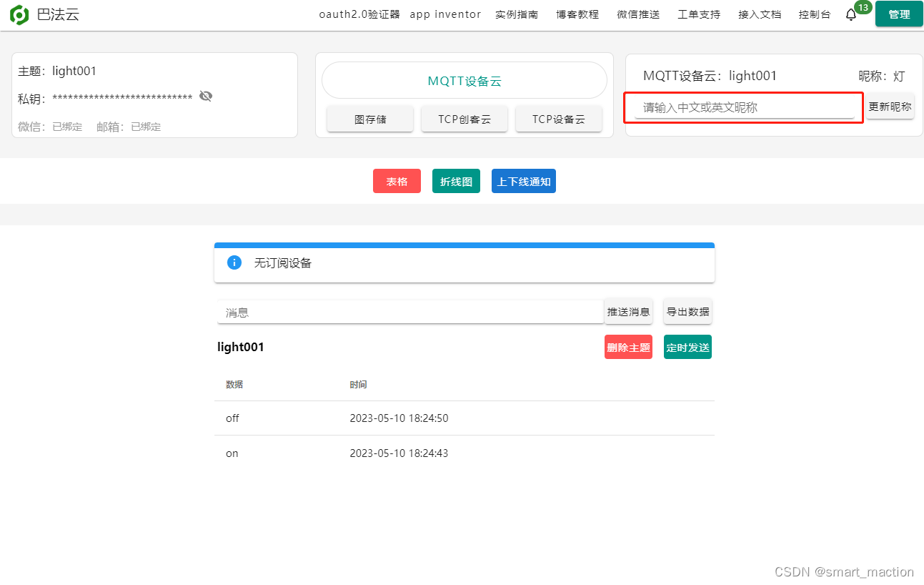Click 更新昵称 button
924x585 pixels.
[890, 107]
